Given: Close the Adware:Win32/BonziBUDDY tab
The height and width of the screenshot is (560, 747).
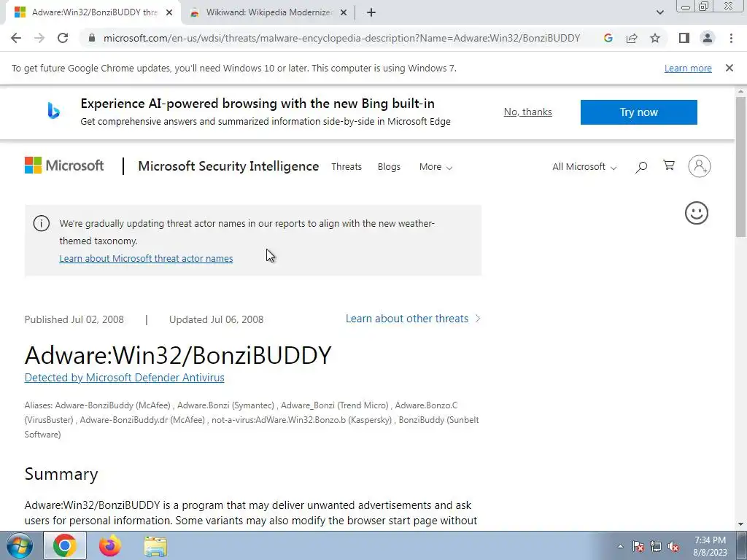Looking at the screenshot, I should (169, 13).
